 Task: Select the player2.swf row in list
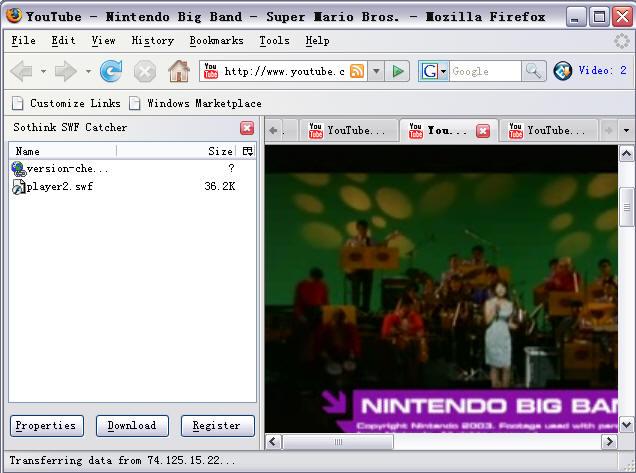click(x=132, y=187)
